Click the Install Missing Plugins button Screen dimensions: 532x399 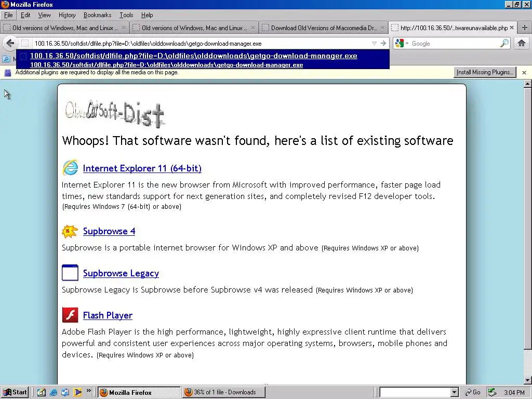point(485,72)
